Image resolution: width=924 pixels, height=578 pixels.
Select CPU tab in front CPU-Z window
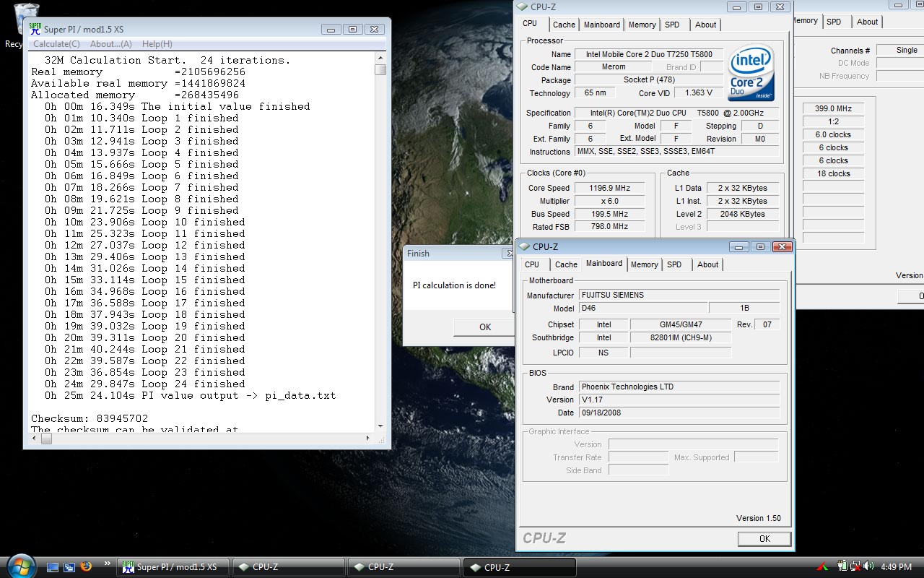coord(532,264)
